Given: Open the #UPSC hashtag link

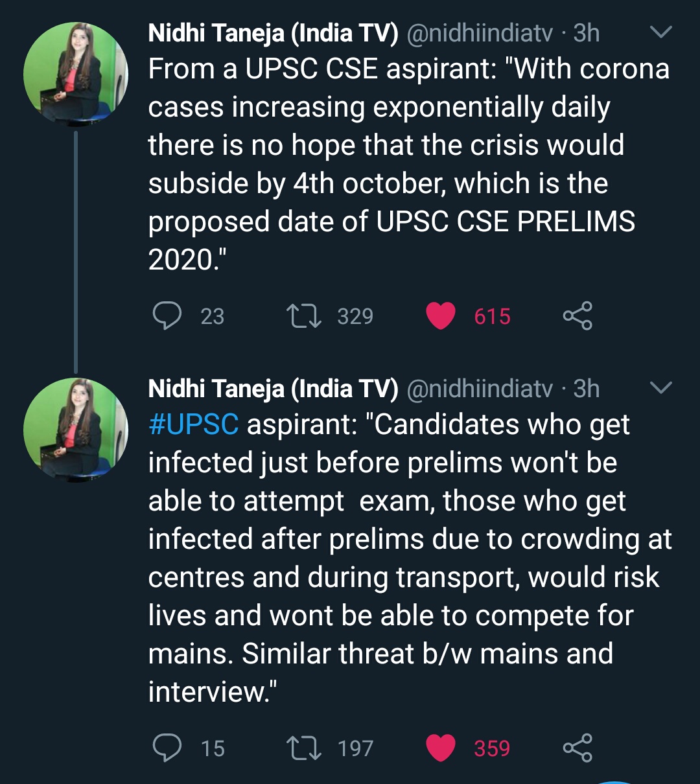Looking at the screenshot, I should click(193, 425).
